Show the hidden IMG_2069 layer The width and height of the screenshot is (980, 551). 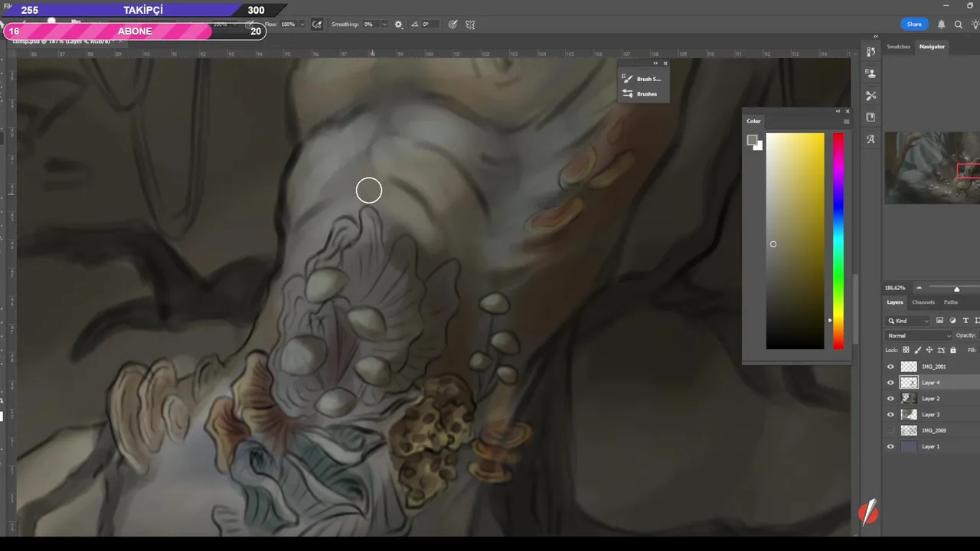pos(890,431)
